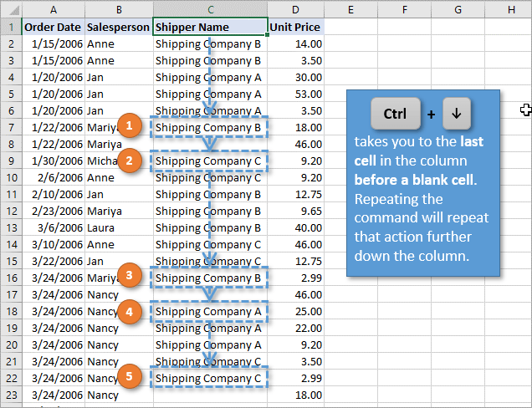
Task: Select the cell containing Laura
Action: pos(118,227)
